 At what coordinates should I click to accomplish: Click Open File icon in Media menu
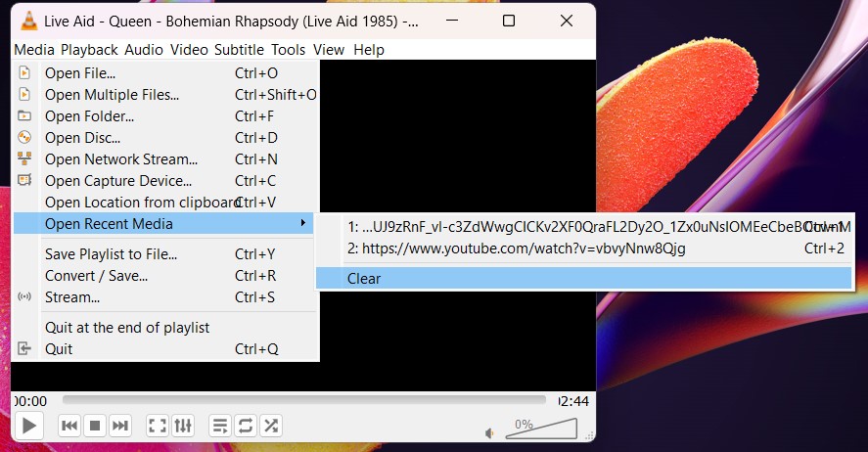click(x=24, y=73)
